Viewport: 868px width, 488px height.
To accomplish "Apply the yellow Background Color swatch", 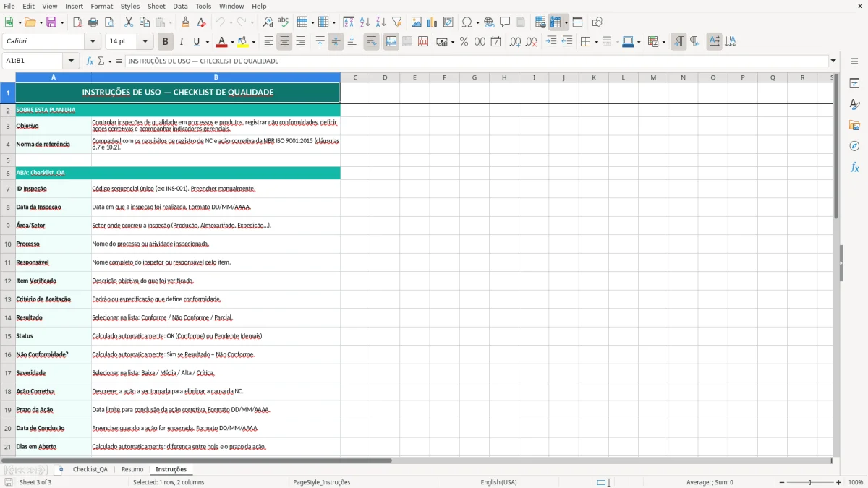I will point(243,42).
